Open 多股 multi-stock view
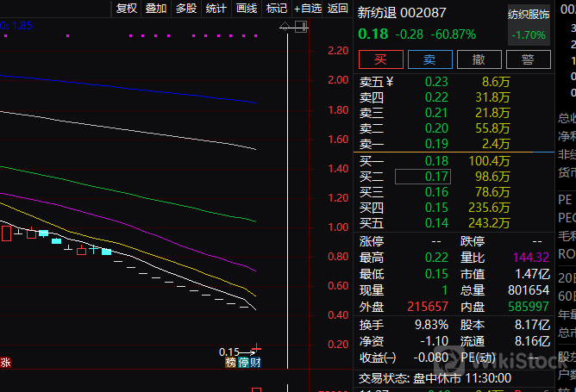 pos(186,9)
